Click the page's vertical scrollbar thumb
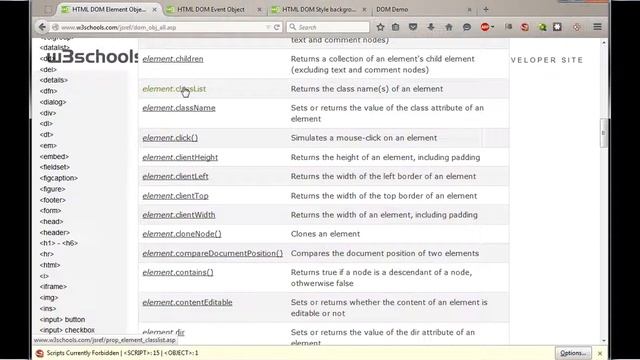The image size is (640, 360). coord(604,133)
